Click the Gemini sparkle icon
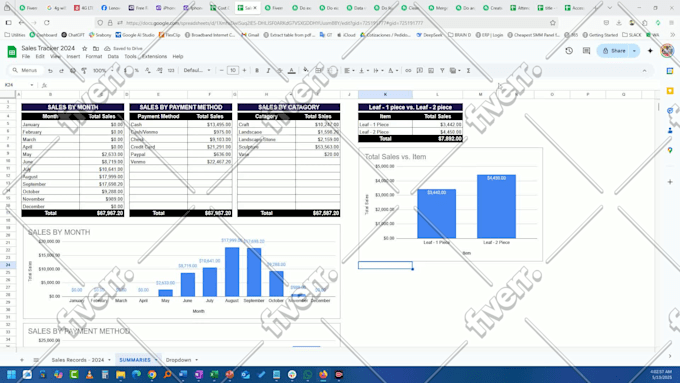The height and width of the screenshot is (383, 680). point(650,51)
